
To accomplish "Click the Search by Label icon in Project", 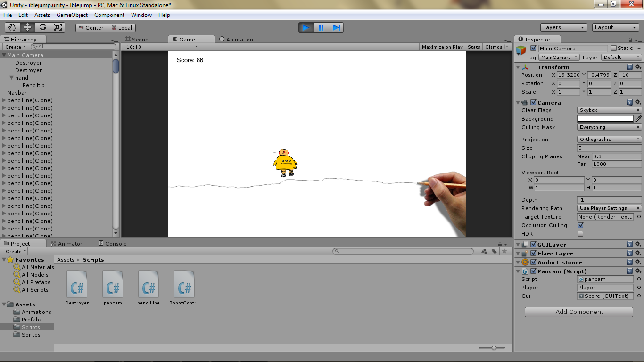I will (x=494, y=251).
